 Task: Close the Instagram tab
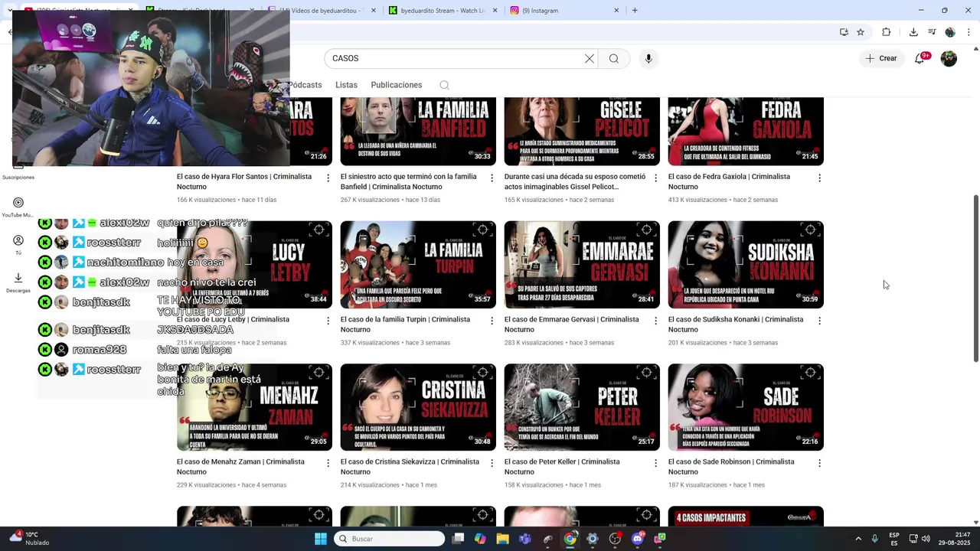[616, 10]
